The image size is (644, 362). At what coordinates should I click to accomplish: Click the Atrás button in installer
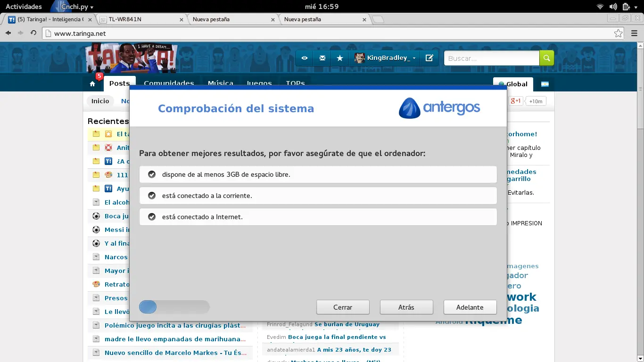pyautogui.click(x=406, y=307)
